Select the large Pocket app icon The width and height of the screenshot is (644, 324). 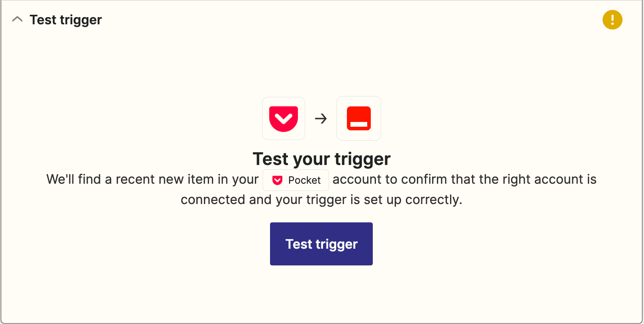(284, 118)
